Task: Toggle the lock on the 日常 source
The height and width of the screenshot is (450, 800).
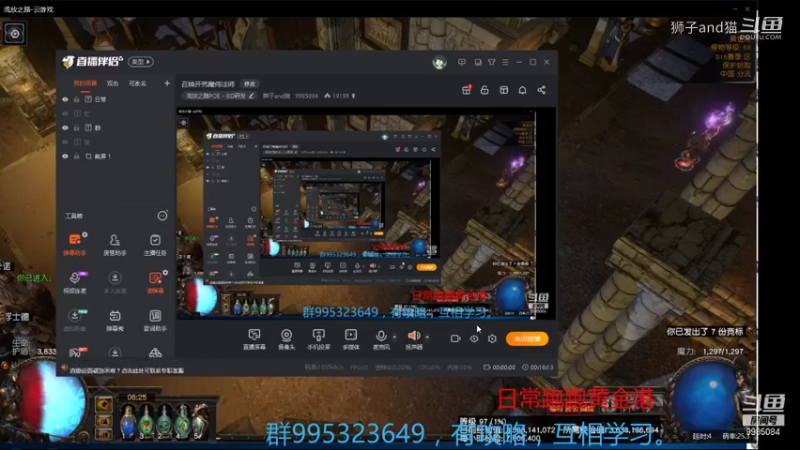Action: coord(77,99)
